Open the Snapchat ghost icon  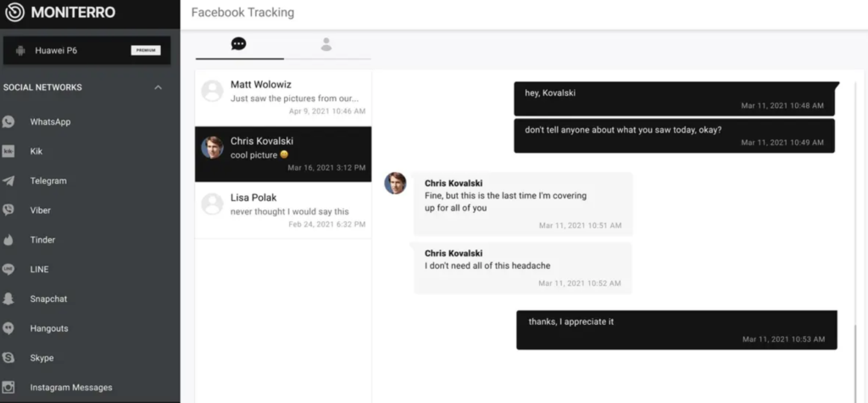8,299
